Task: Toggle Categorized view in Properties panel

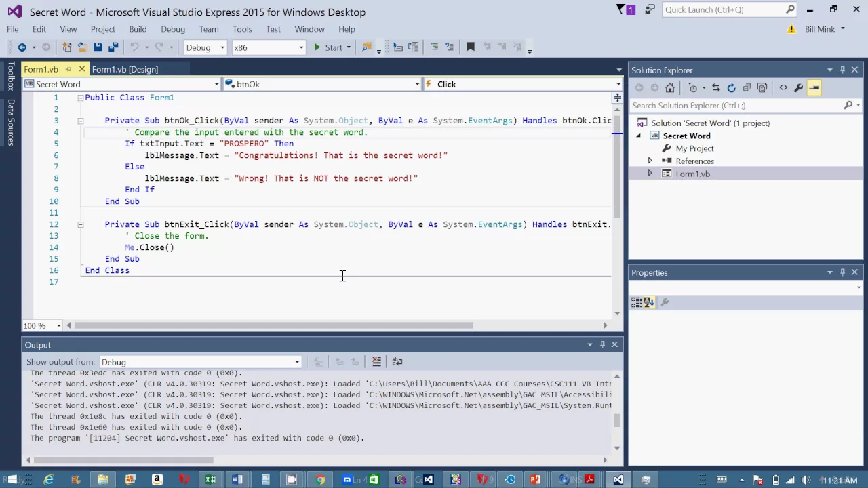Action: click(635, 302)
